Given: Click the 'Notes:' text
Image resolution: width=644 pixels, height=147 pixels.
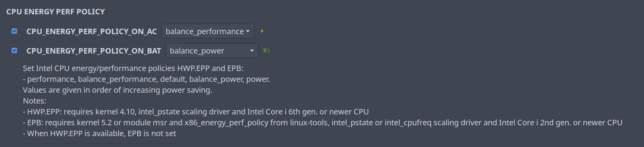Looking at the screenshot, I should tap(35, 101).
